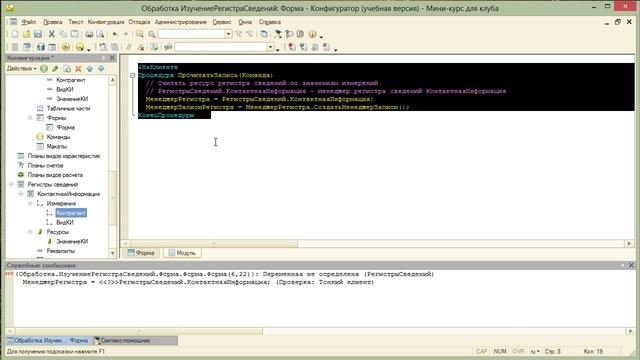Click the New document toolbar icon

15,35
